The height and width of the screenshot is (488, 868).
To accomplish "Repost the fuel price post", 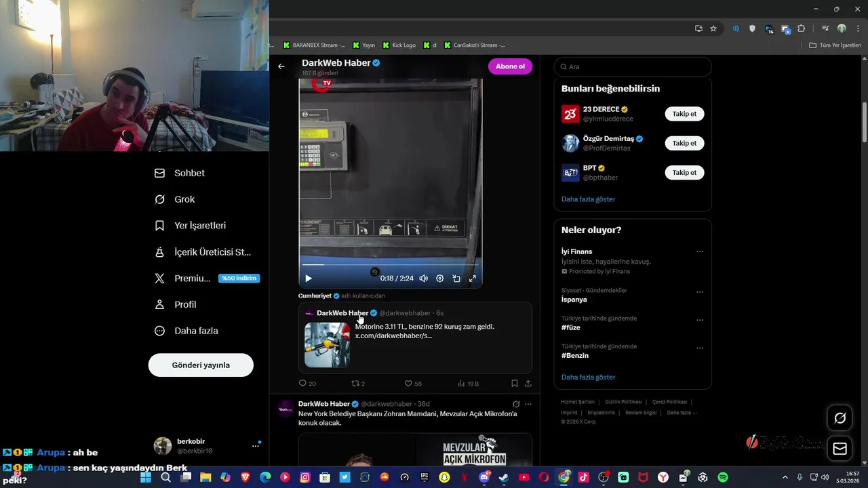I will pyautogui.click(x=357, y=384).
